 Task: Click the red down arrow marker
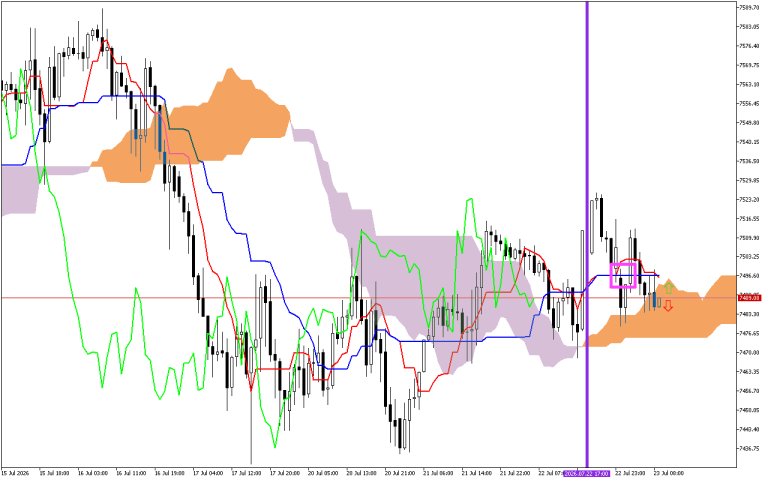click(668, 306)
